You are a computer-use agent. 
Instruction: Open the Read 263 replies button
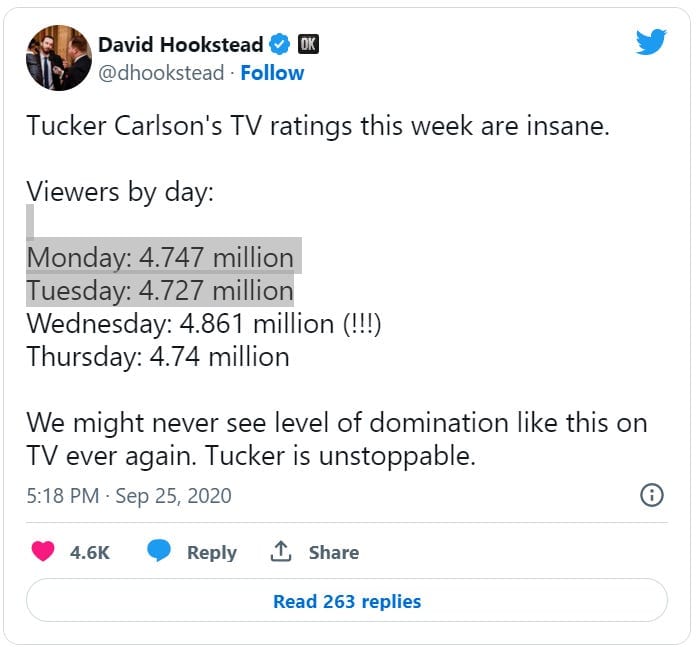[x=347, y=600]
